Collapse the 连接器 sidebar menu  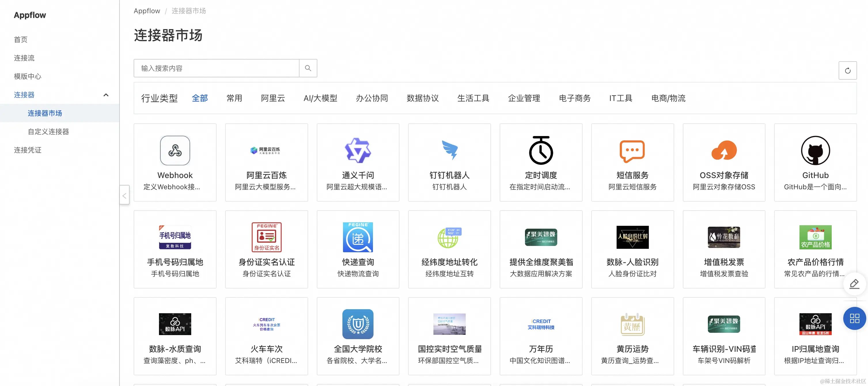pos(106,95)
